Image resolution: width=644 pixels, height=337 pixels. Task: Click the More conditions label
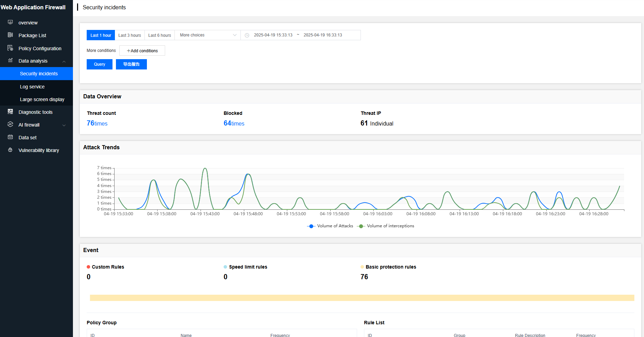(x=101, y=51)
